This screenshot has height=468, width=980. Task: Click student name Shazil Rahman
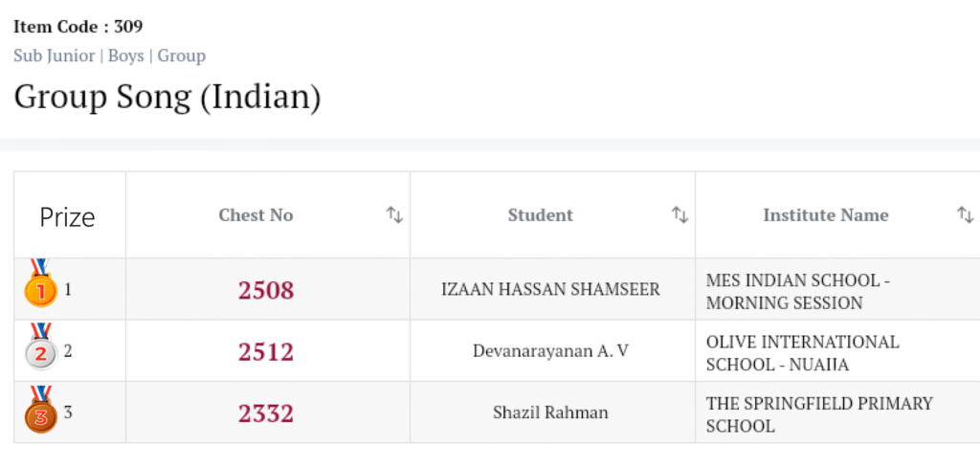point(550,413)
